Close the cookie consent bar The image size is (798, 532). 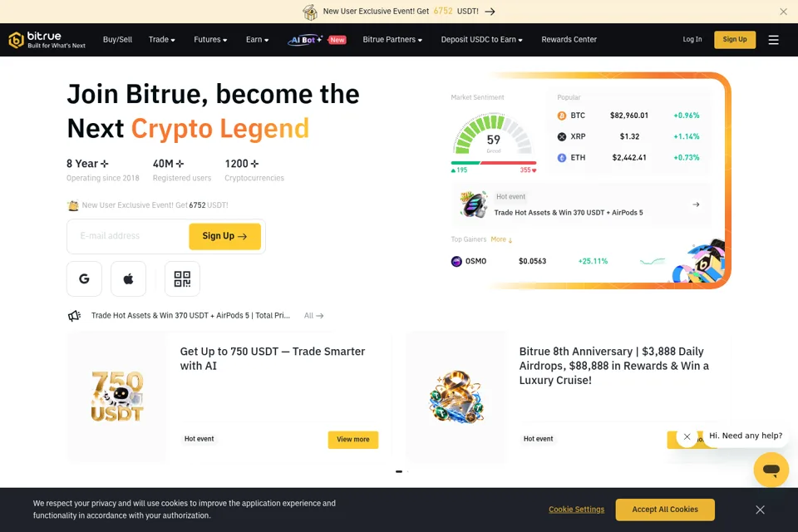pos(760,510)
